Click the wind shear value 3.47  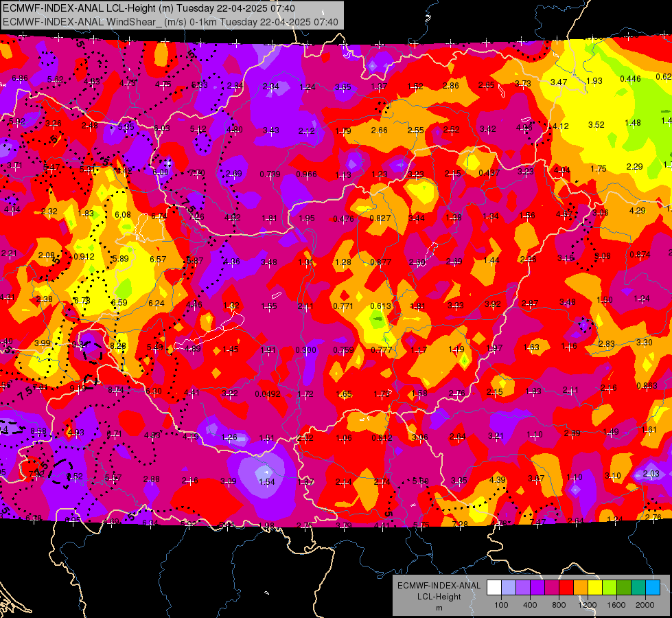click(x=559, y=82)
